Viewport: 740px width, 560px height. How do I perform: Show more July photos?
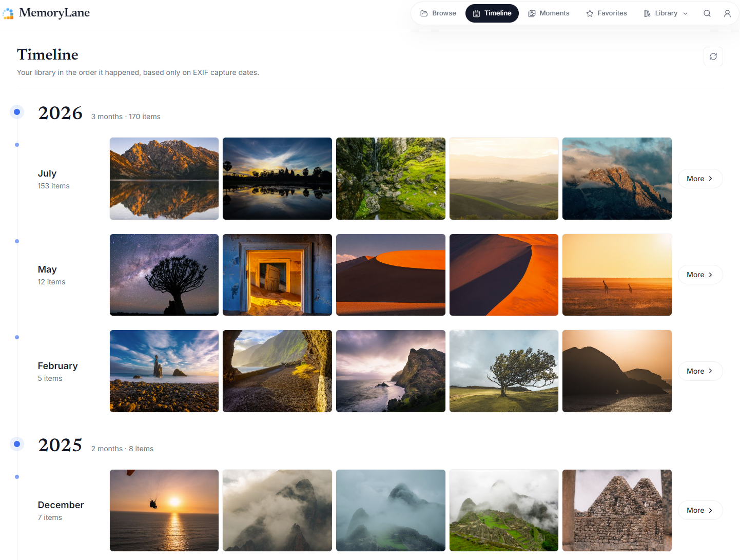click(700, 179)
